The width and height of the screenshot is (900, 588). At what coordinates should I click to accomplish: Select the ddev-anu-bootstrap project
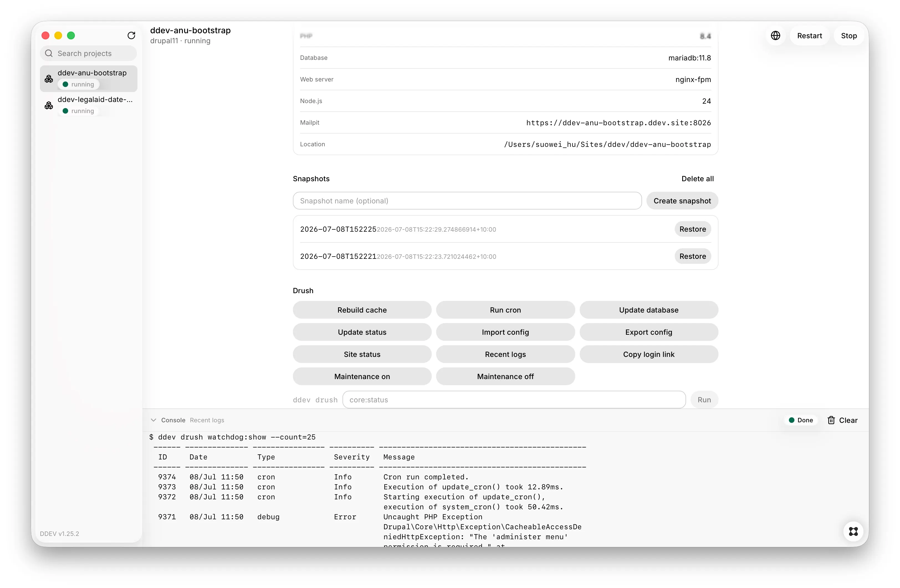[88, 79]
